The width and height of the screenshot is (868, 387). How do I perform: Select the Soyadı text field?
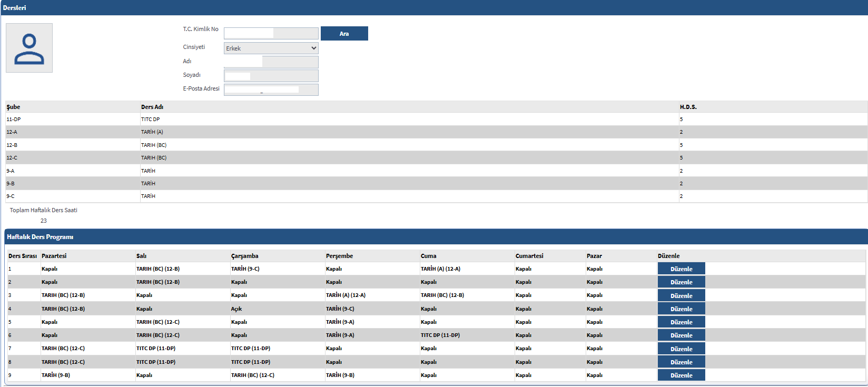271,76
